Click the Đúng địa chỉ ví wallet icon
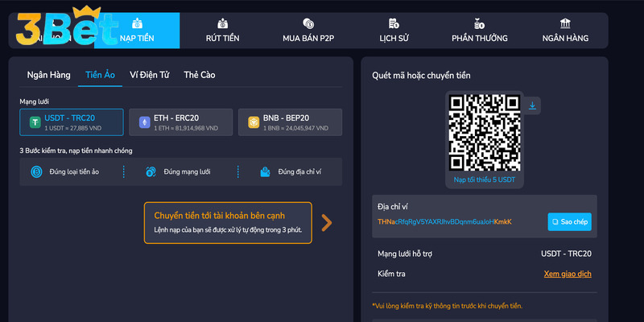 coord(266,172)
